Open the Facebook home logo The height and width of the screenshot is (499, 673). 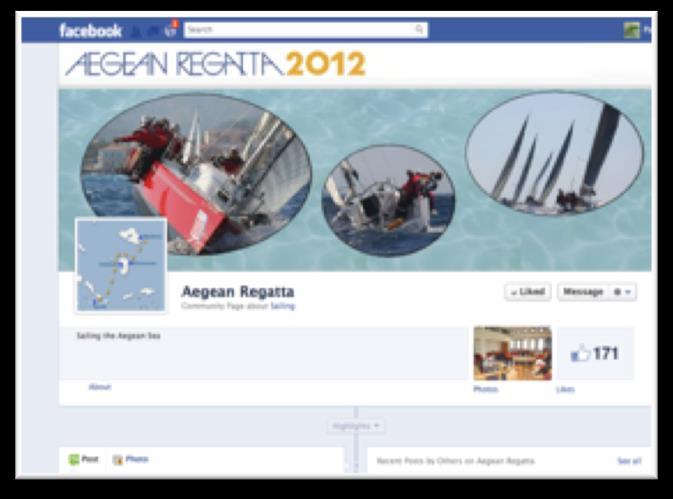pyautogui.click(x=91, y=30)
